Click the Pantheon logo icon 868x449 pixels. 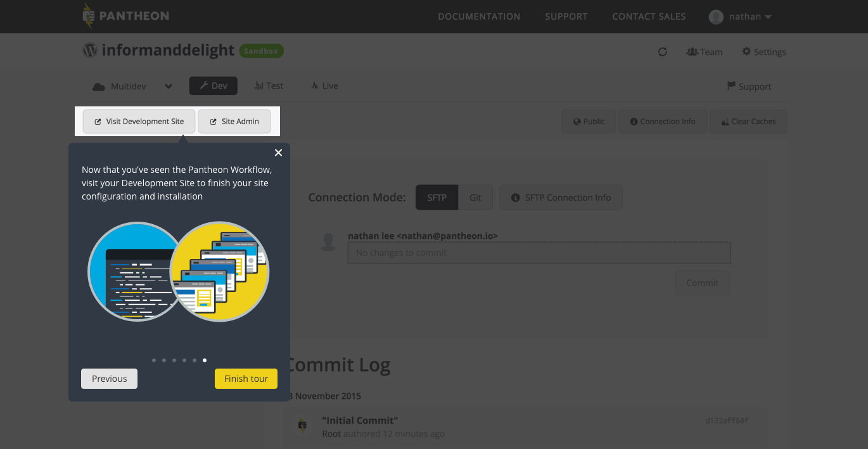tap(89, 16)
